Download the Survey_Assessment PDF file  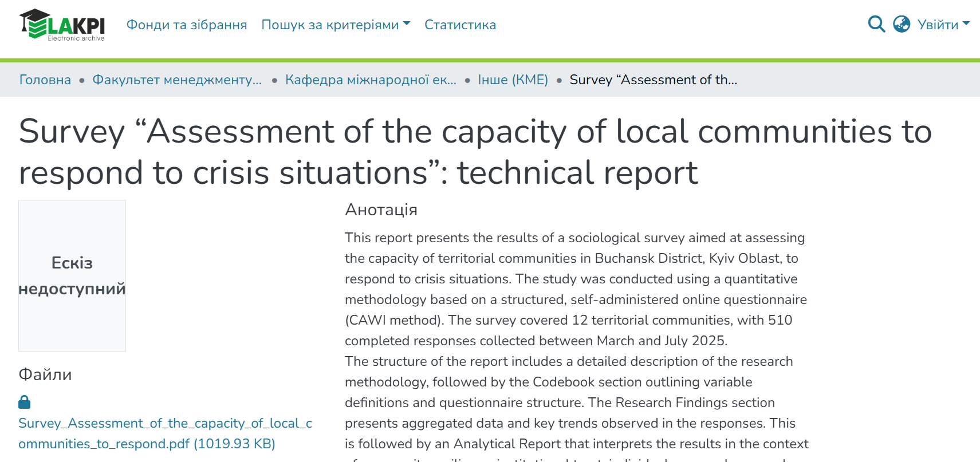[x=165, y=433]
